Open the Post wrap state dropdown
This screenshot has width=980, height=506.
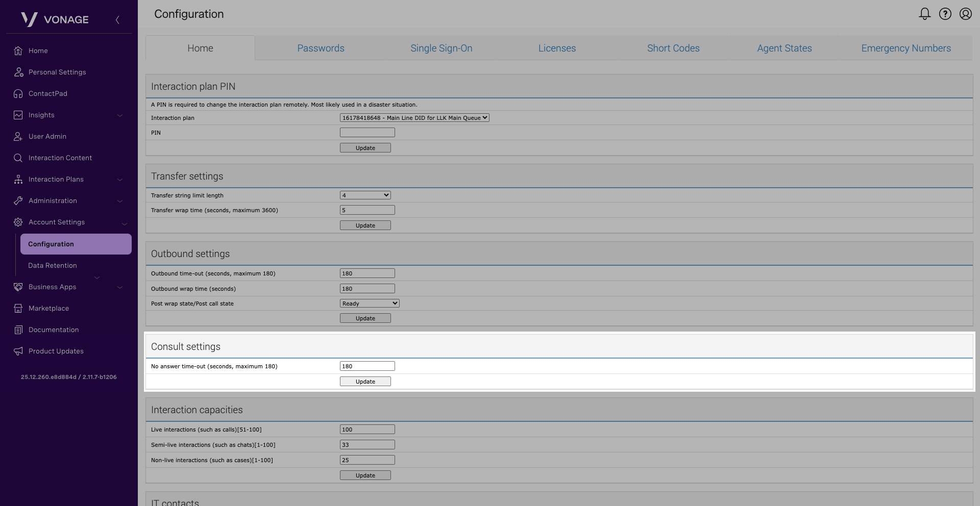click(x=370, y=303)
